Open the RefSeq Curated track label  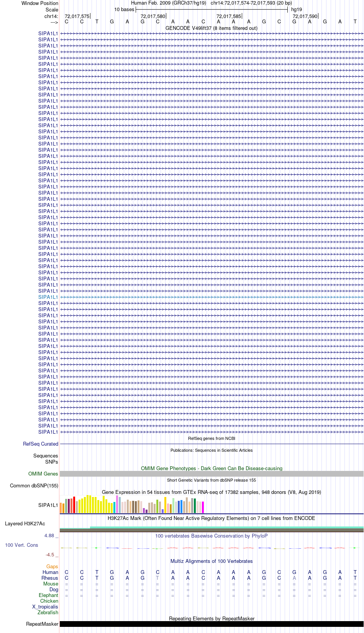tap(41, 444)
